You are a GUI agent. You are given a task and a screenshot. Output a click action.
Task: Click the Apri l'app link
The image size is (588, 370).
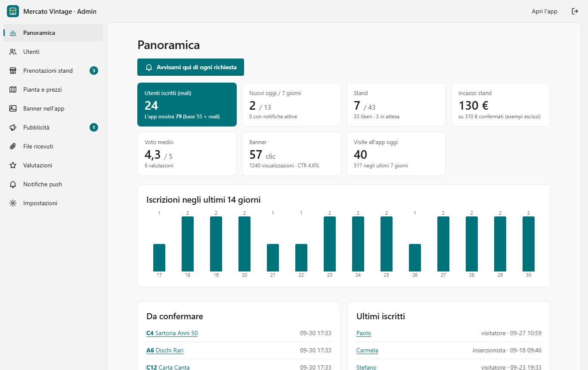(x=545, y=11)
